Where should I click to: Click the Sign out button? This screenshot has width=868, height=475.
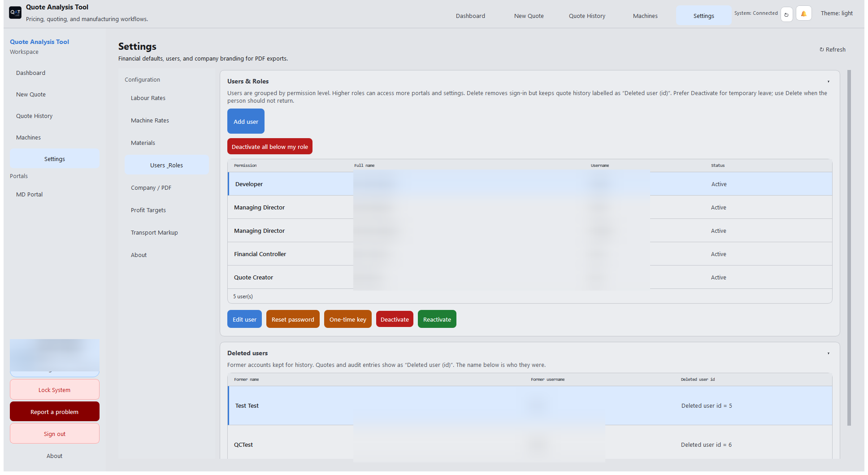pos(54,434)
